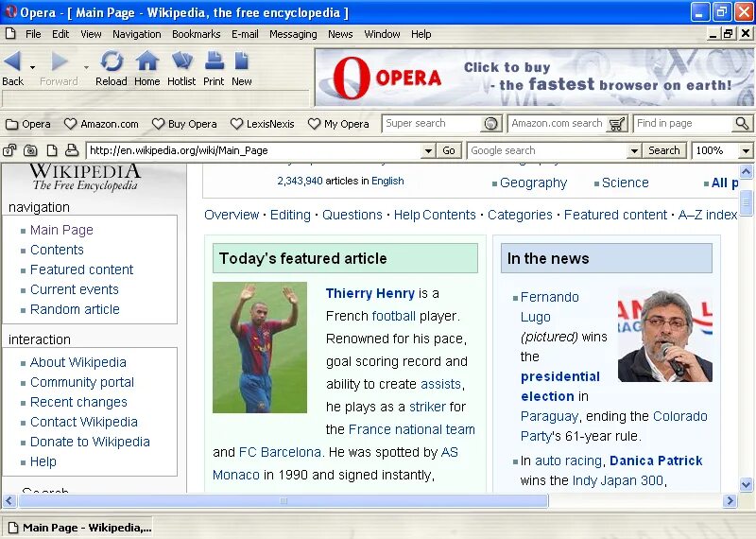The width and height of the screenshot is (756, 539).
Task: Open a New page icon
Action: pyautogui.click(x=242, y=61)
